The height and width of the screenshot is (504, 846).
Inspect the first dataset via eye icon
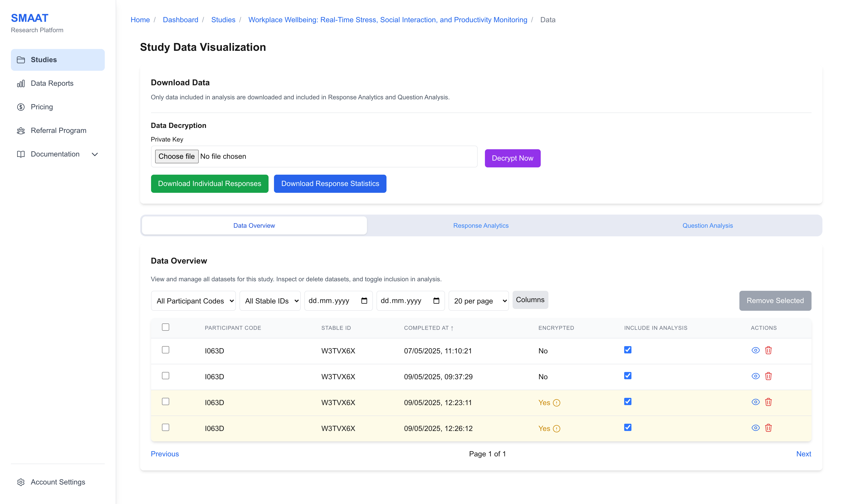(755, 350)
